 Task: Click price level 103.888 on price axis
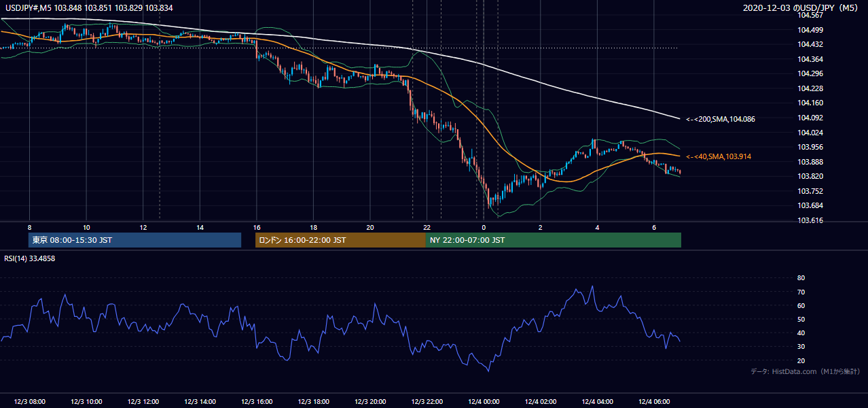(x=810, y=162)
